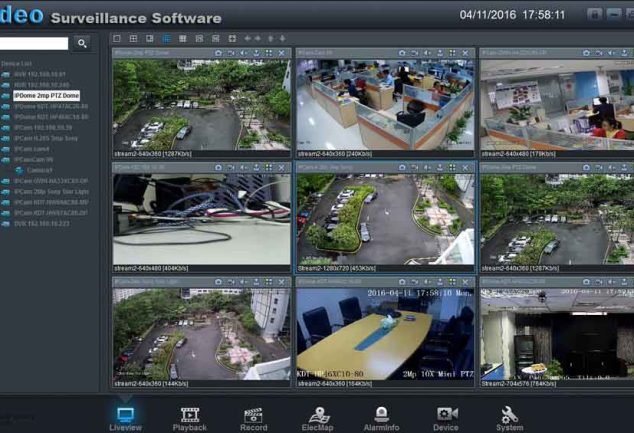The image size is (634, 433).
Task: Open the AlarmInfo section
Action: pos(381,419)
